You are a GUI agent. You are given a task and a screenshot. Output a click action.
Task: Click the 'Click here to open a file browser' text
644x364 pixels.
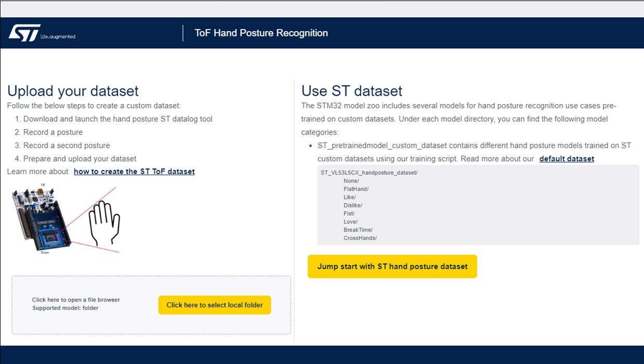coord(76,300)
